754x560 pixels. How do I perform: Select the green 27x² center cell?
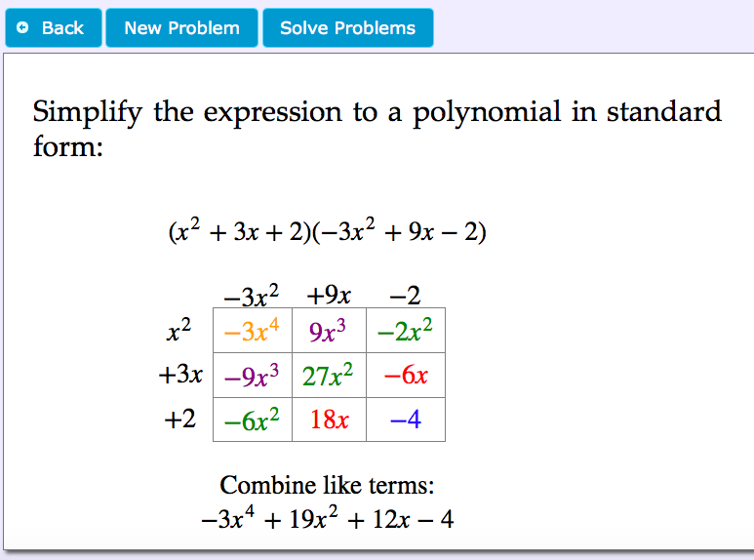point(329,376)
